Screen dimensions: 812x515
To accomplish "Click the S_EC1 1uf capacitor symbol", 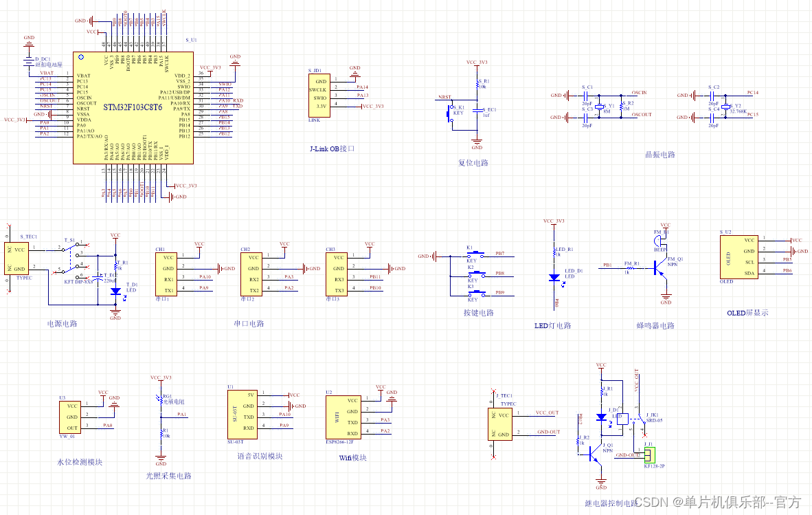I will [477, 111].
